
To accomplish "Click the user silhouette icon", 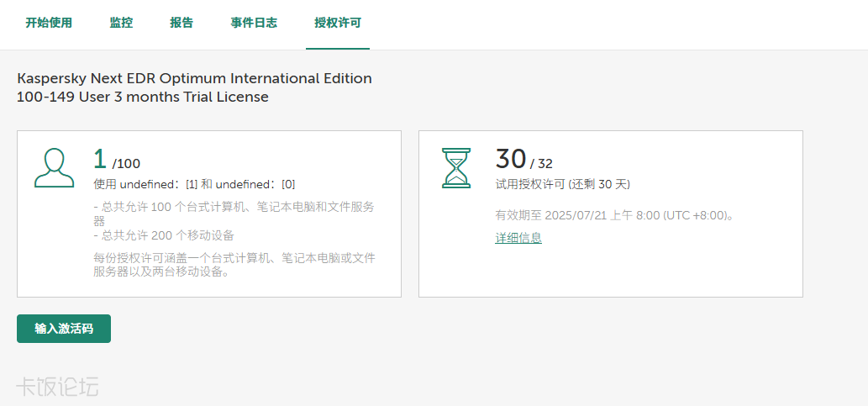I will click(x=54, y=167).
